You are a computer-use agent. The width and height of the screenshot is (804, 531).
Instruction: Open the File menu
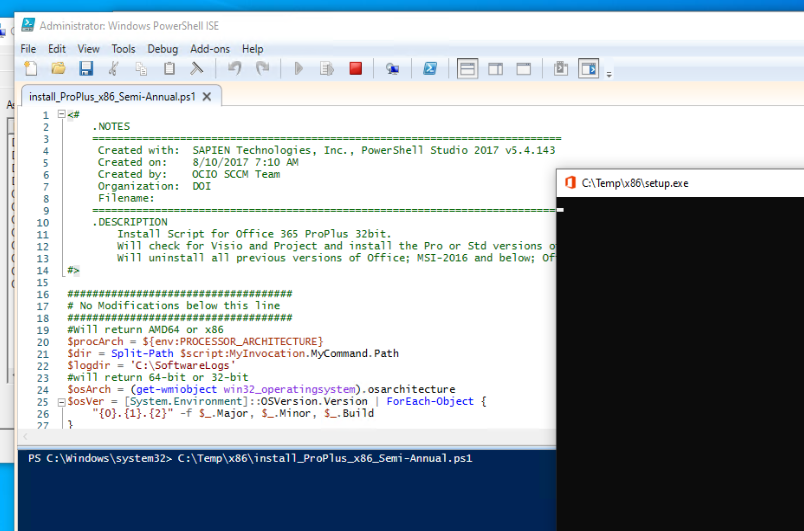point(28,49)
